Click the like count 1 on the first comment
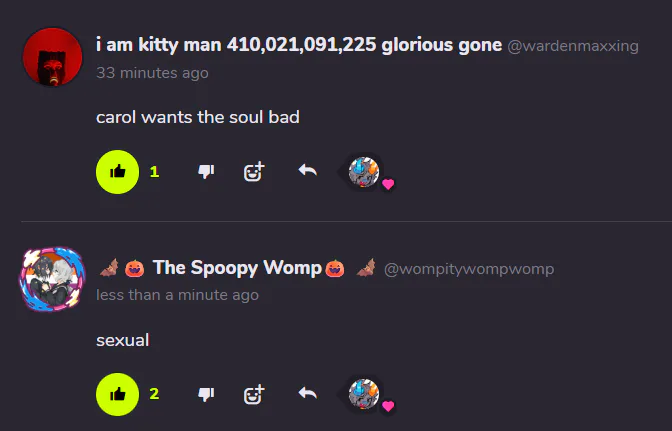The height and width of the screenshot is (431, 672). [x=155, y=172]
